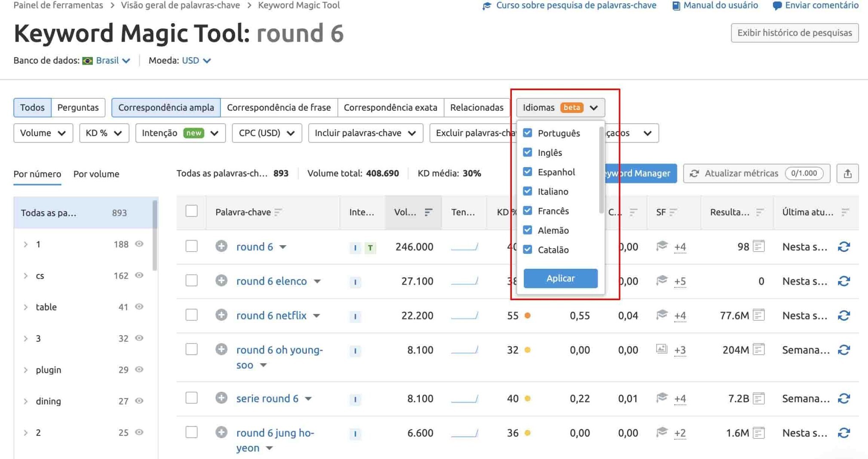Screen dimensions: 868x459
Task: Open the Incluir palavras-chave dropdown
Action: coord(365,133)
